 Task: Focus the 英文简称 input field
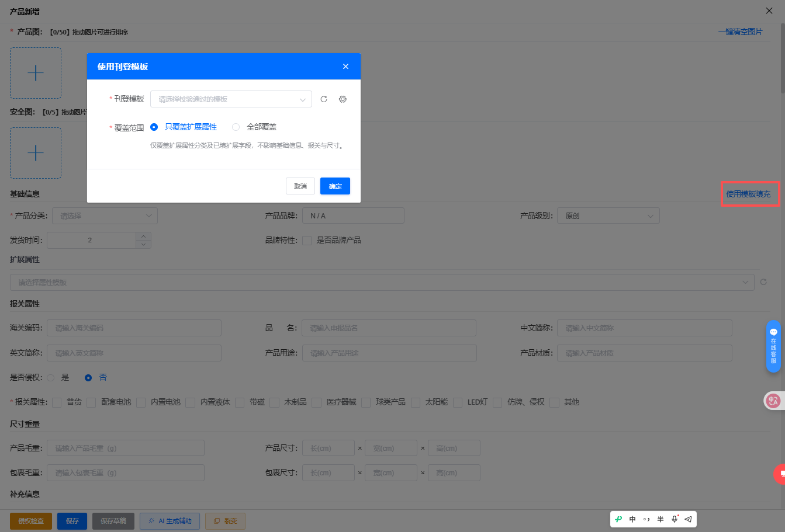[x=134, y=353]
